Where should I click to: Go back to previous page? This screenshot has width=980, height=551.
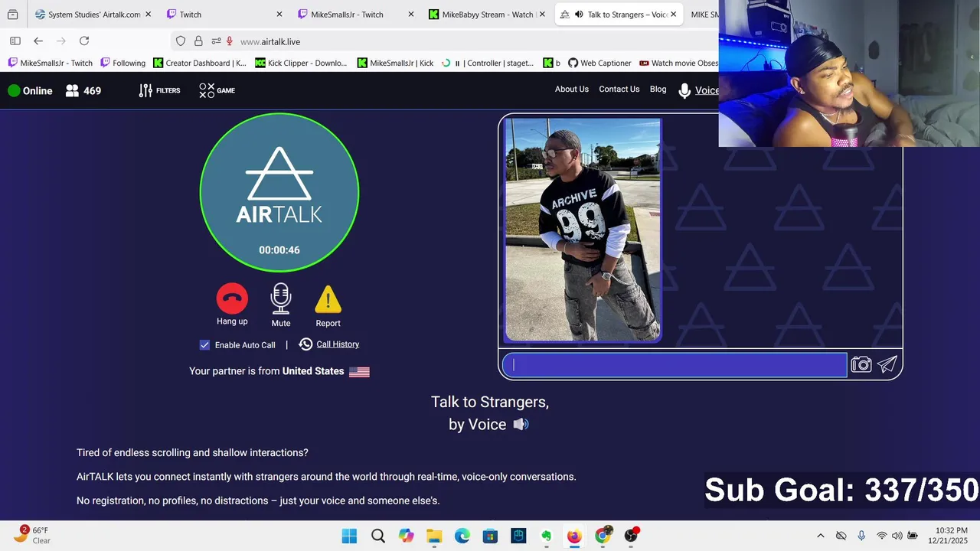click(38, 41)
